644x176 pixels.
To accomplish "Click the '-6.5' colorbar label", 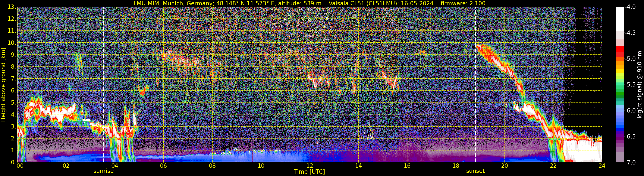I will pyautogui.click(x=630, y=137).
